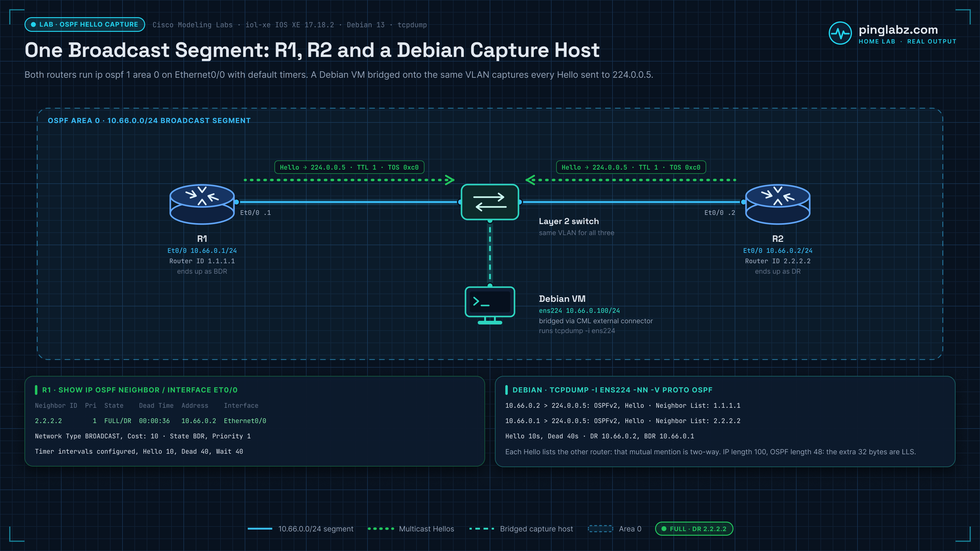Click the interface label Et0/0 .1
This screenshot has height=551, width=980.
pos(255,212)
